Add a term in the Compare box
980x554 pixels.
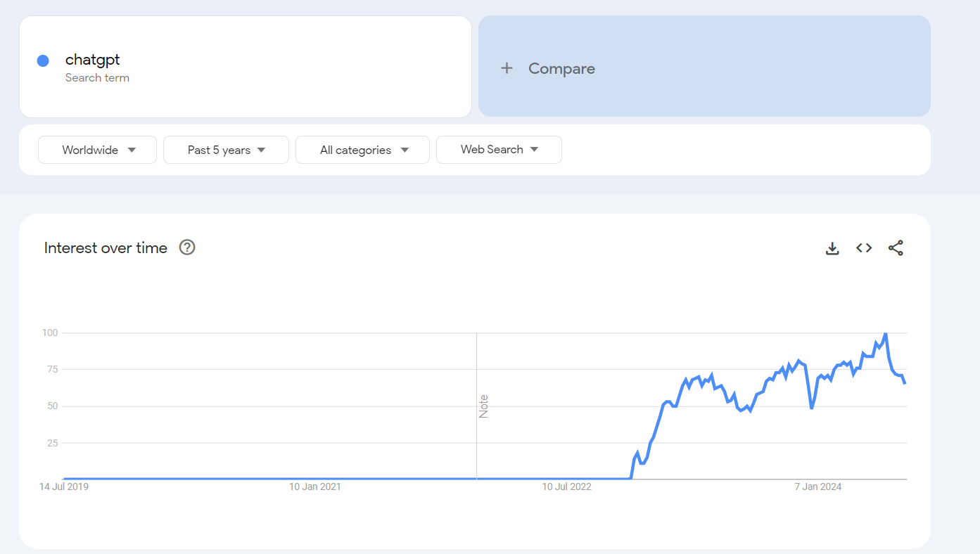pos(704,66)
